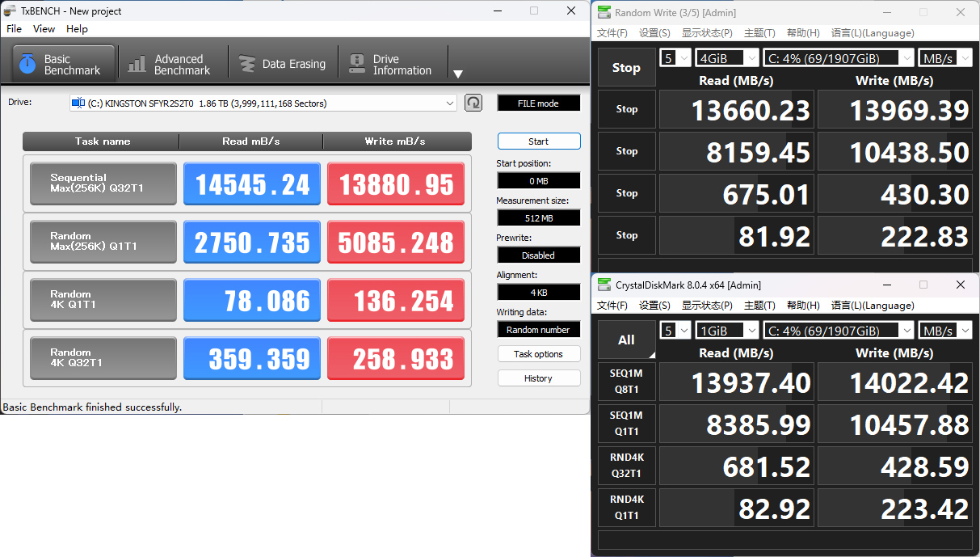Screen dimensions: 980x557
Task: Click the All button in CrystalDiskMark 8.0.4
Action: (627, 340)
